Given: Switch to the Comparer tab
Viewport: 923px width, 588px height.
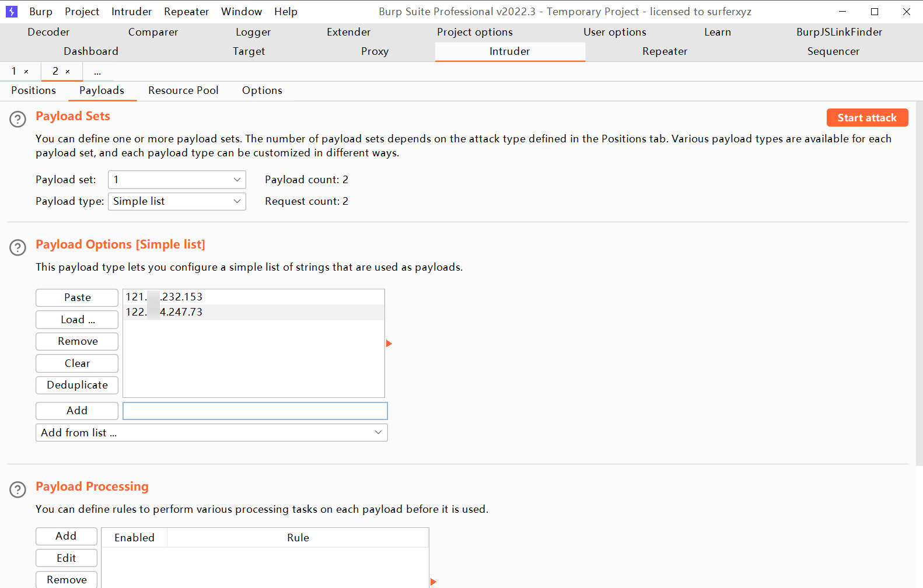Looking at the screenshot, I should pyautogui.click(x=153, y=32).
